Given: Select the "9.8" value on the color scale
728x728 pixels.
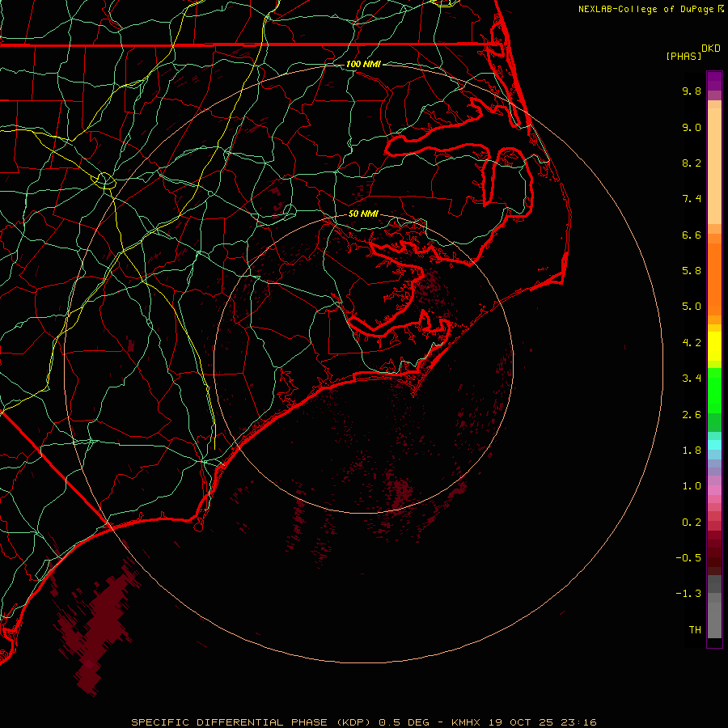Looking at the screenshot, I should [x=692, y=91].
